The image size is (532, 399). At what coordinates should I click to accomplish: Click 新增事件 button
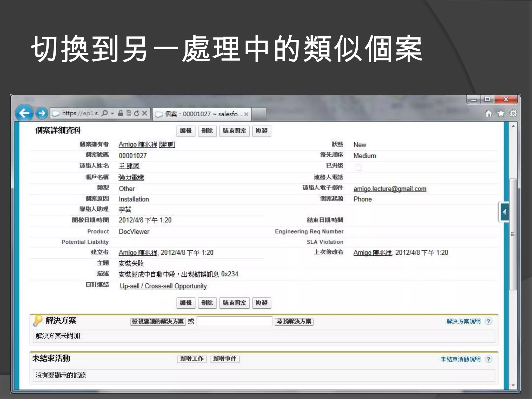225,359
